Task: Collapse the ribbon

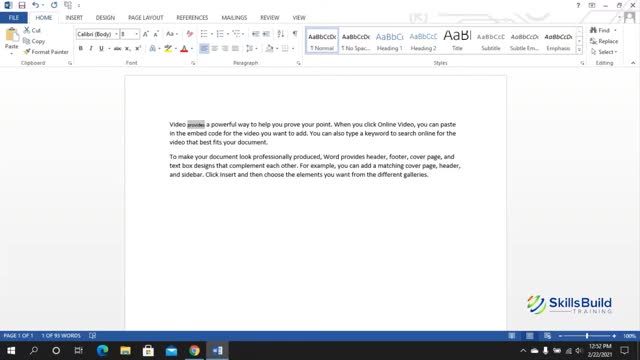Action: pos(633,63)
